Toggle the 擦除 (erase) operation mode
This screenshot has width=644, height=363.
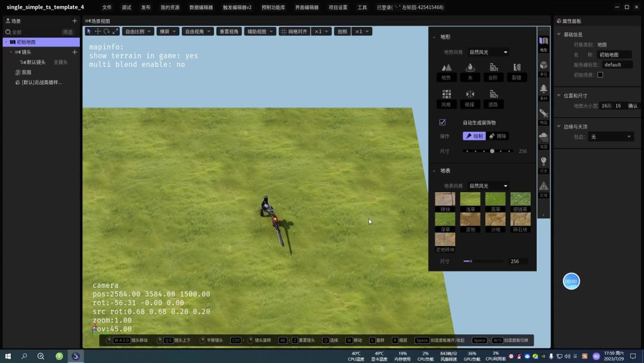tap(498, 136)
